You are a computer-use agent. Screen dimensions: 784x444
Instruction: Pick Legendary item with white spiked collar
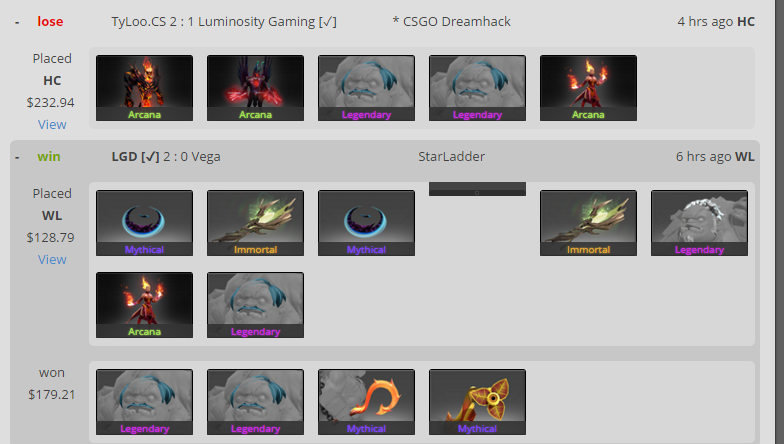pyautogui.click(x=700, y=223)
